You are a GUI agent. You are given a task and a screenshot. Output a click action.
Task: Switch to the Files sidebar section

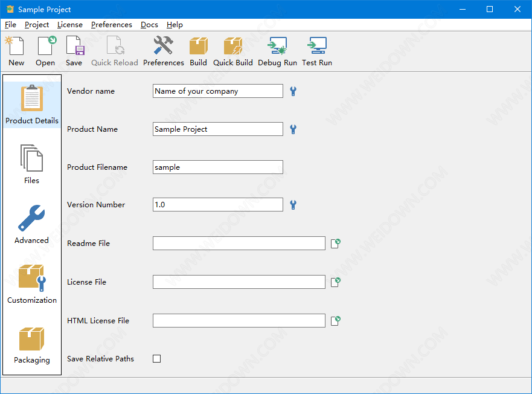[32, 164]
